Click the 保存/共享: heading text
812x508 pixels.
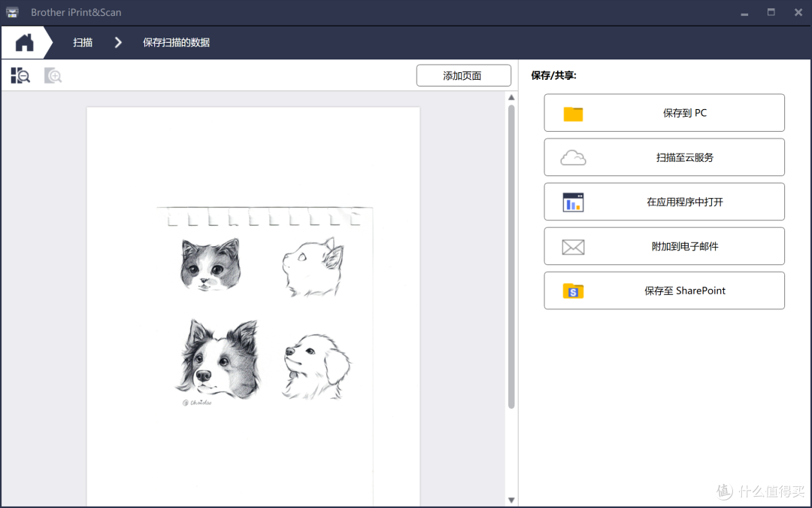tap(553, 76)
